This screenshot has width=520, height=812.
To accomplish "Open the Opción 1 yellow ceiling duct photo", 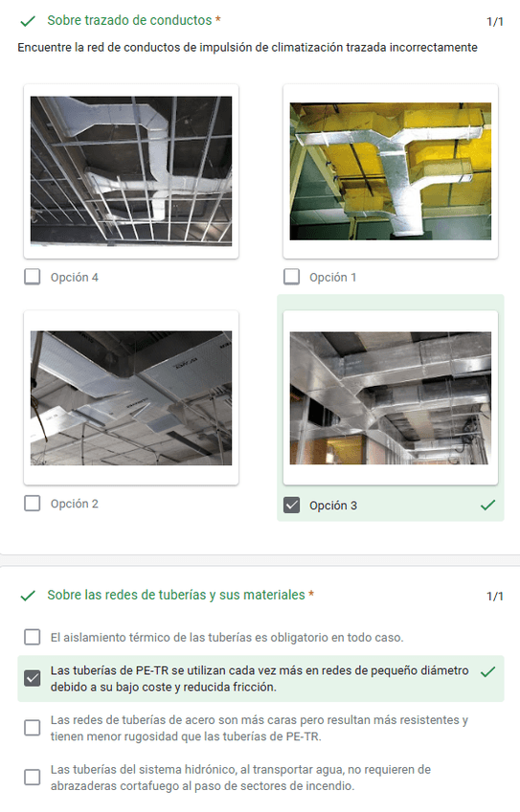I will click(391, 170).
